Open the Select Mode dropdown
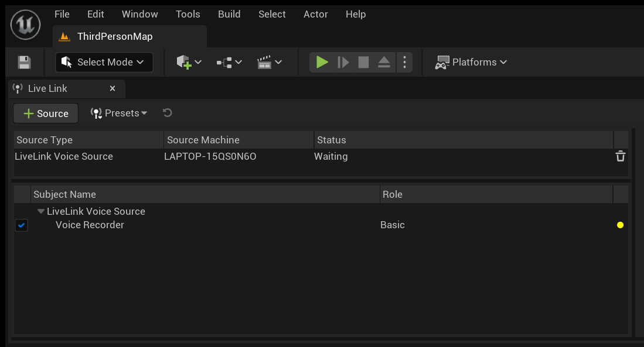The image size is (644, 347). (x=104, y=62)
